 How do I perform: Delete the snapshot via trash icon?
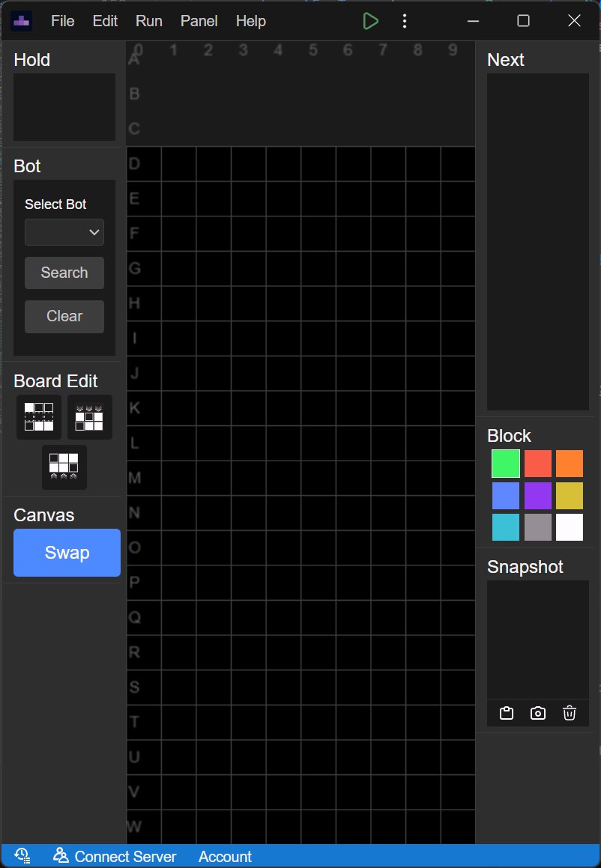click(x=570, y=713)
